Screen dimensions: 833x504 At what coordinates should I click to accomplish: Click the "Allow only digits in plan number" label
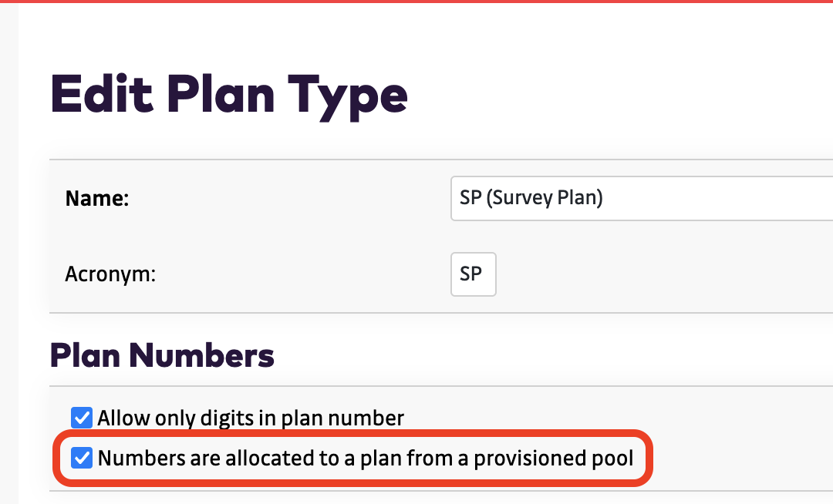coord(251,418)
